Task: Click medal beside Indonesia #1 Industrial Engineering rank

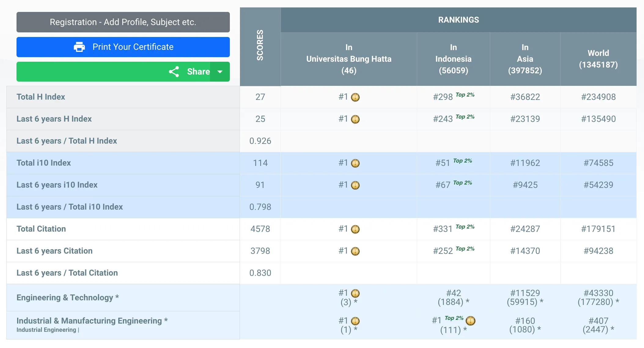Action: point(470,321)
